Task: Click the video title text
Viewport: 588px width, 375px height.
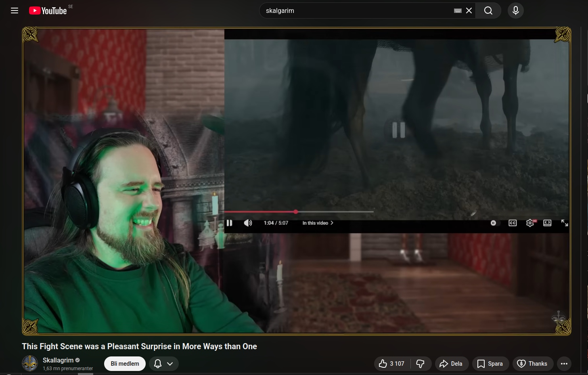Action: [139, 346]
